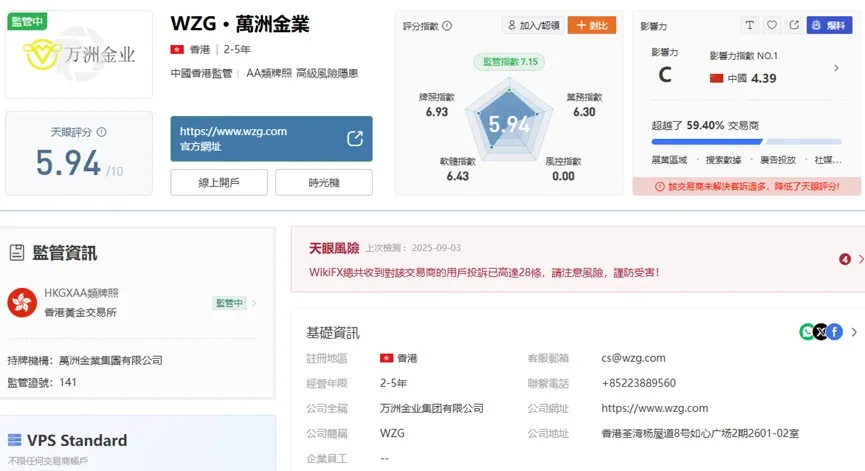865x471 pixels.
Task: Click the 監管資訊 document icon
Action: (17, 253)
